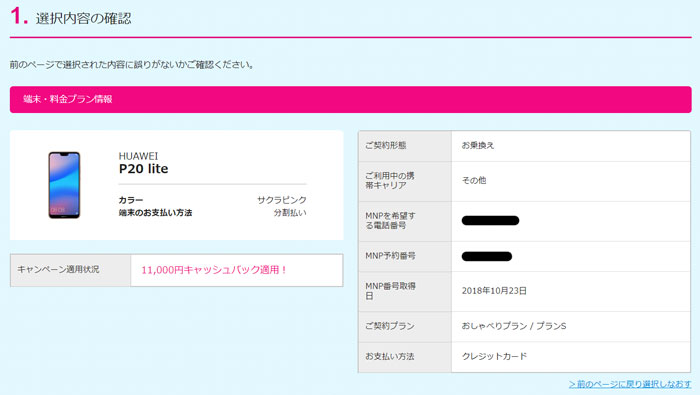Viewport: 700px width, 395px height.
Task: Click the ご契約プラン label
Action: tap(390, 326)
